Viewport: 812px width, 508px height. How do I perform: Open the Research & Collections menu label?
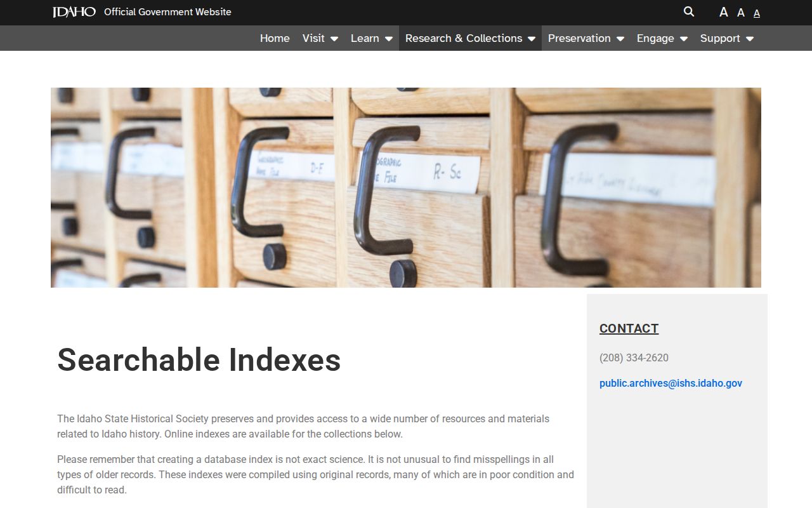pos(464,38)
